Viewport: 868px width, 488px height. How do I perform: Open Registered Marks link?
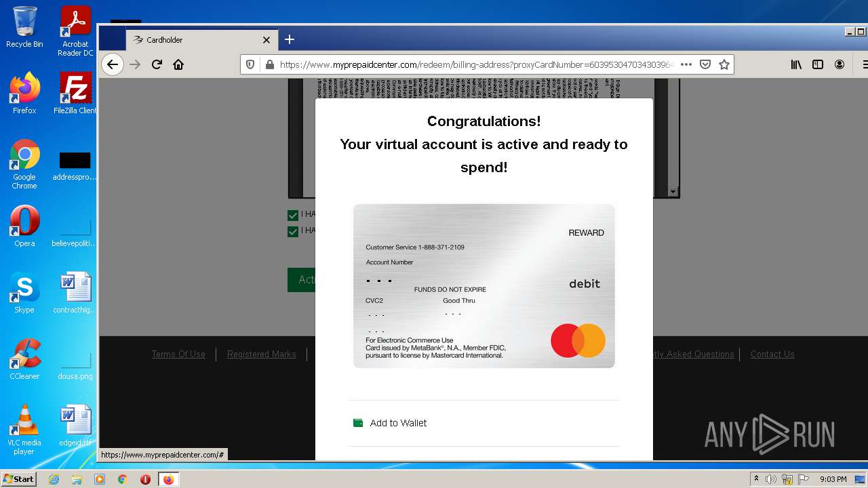pyautogui.click(x=261, y=354)
